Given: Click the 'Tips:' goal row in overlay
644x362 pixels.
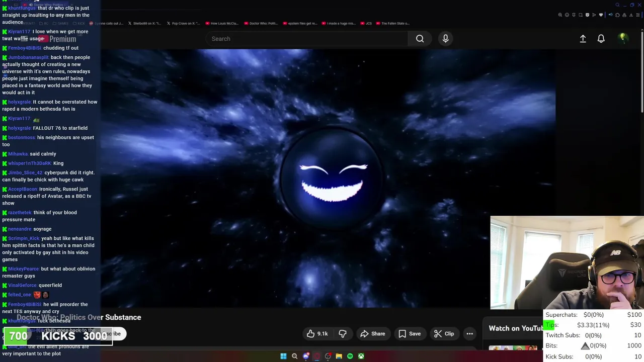Looking at the screenshot, I should 594,325.
